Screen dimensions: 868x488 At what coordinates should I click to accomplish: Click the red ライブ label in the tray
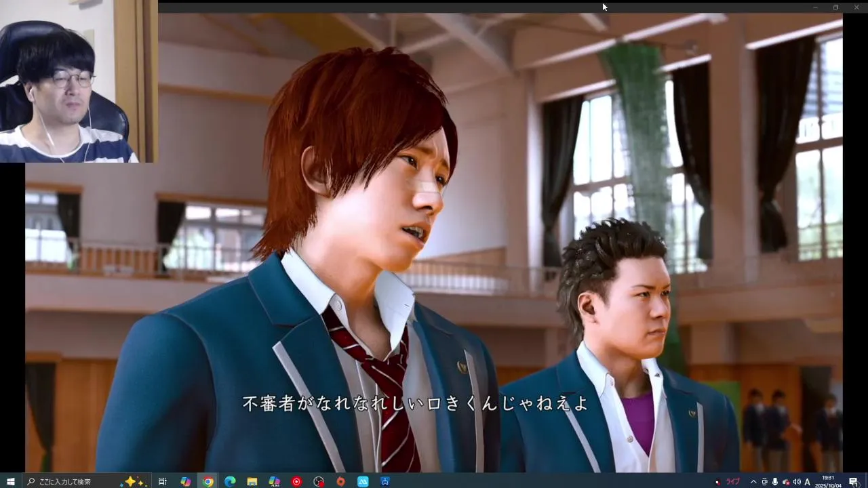tap(732, 482)
